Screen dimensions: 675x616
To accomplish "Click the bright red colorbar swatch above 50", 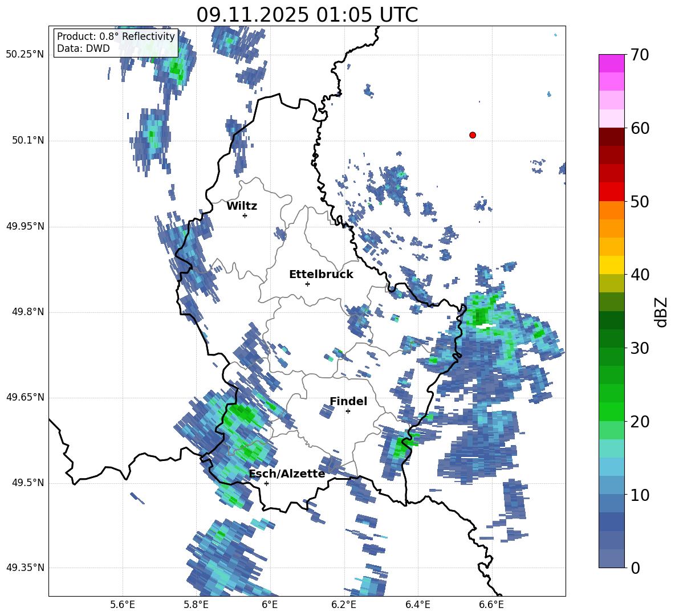I will tap(611, 192).
